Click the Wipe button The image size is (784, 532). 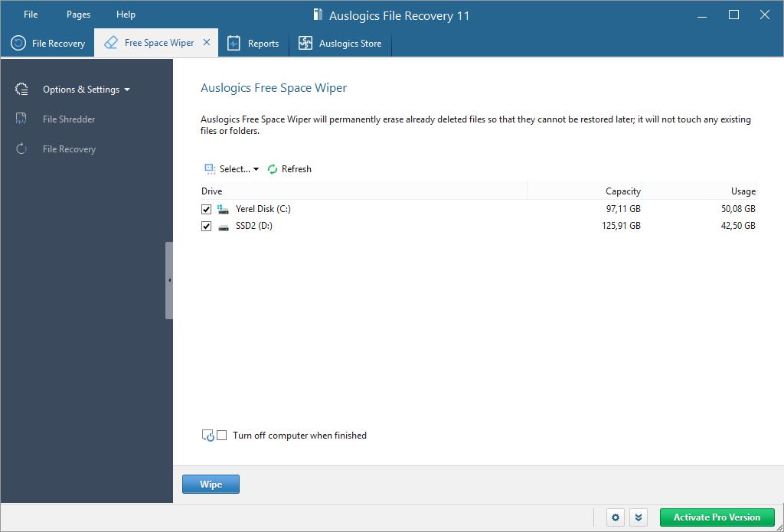pos(211,484)
